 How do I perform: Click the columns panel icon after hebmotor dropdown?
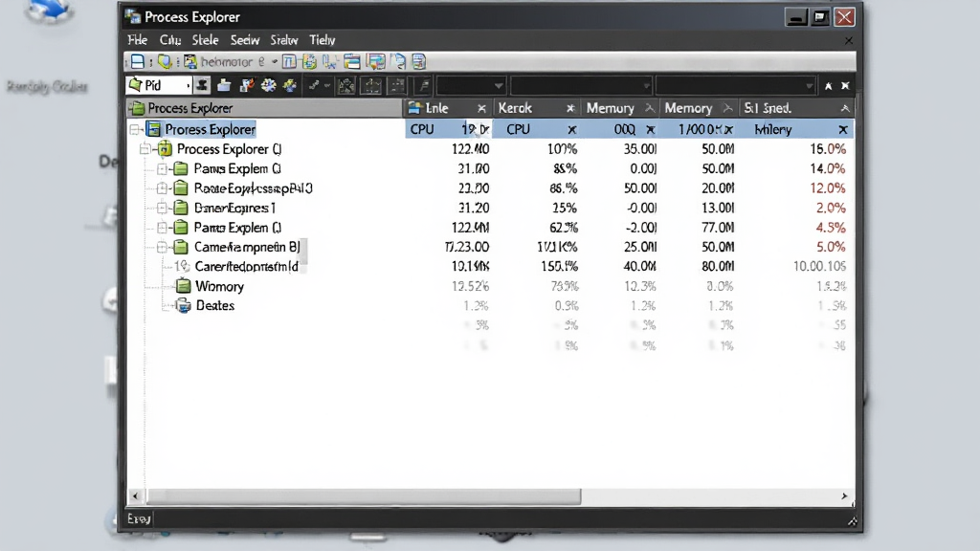pos(289,61)
